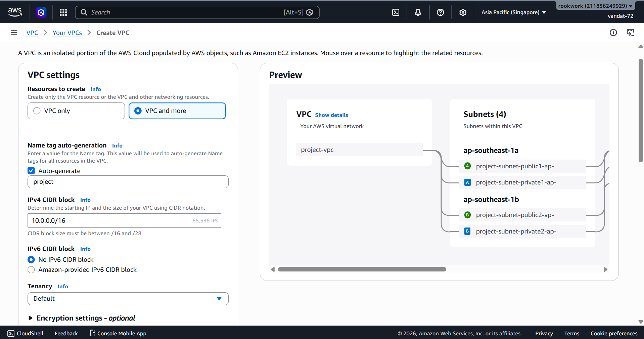
Task: Go to Your VPCs breadcrumb
Action: 67,33
